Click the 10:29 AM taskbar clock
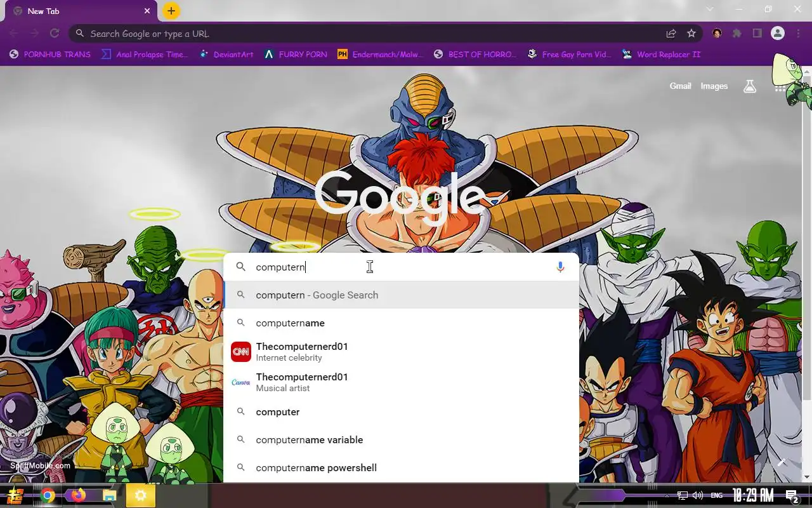Viewport: 812px width, 508px height. click(x=753, y=495)
